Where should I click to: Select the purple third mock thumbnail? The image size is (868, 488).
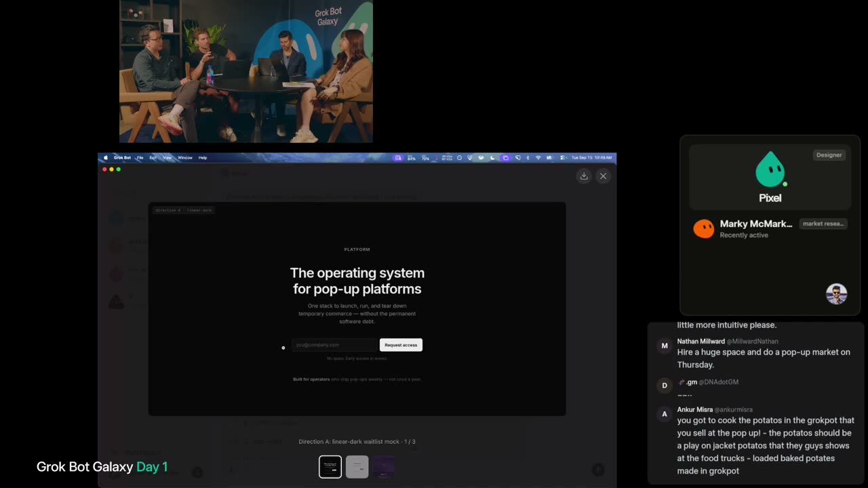[x=384, y=467]
